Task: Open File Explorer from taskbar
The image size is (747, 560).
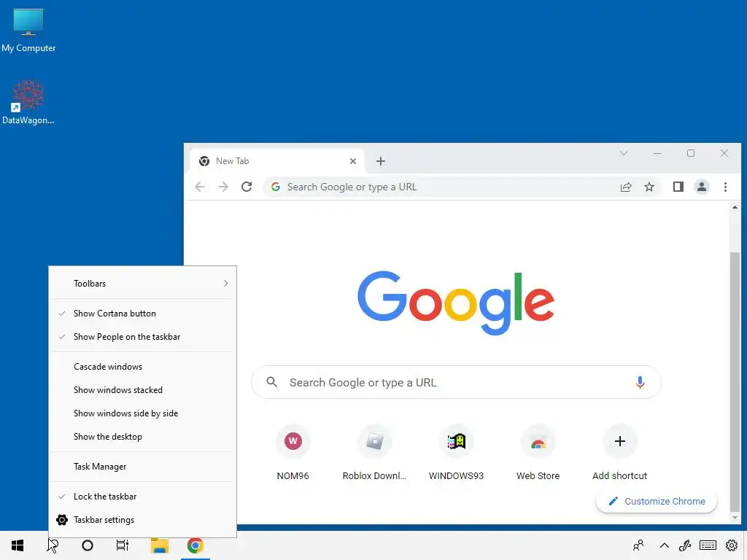Action: [x=160, y=545]
